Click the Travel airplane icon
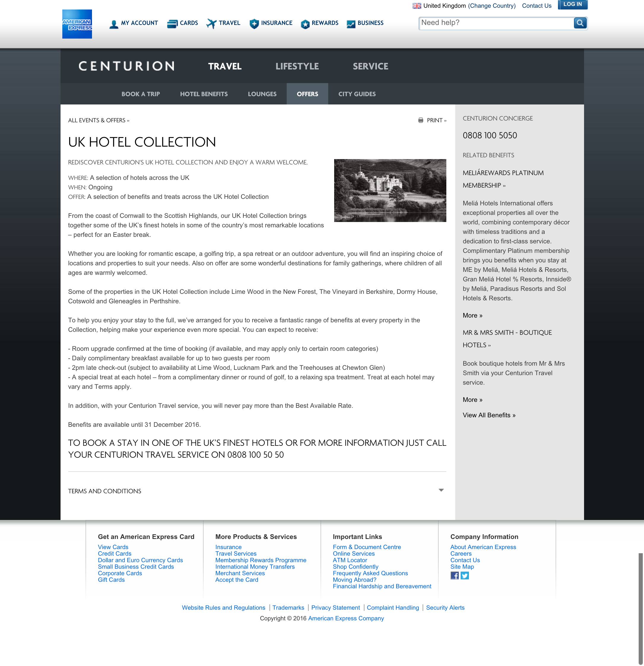Image resolution: width=644 pixels, height=666 pixels. tap(211, 24)
